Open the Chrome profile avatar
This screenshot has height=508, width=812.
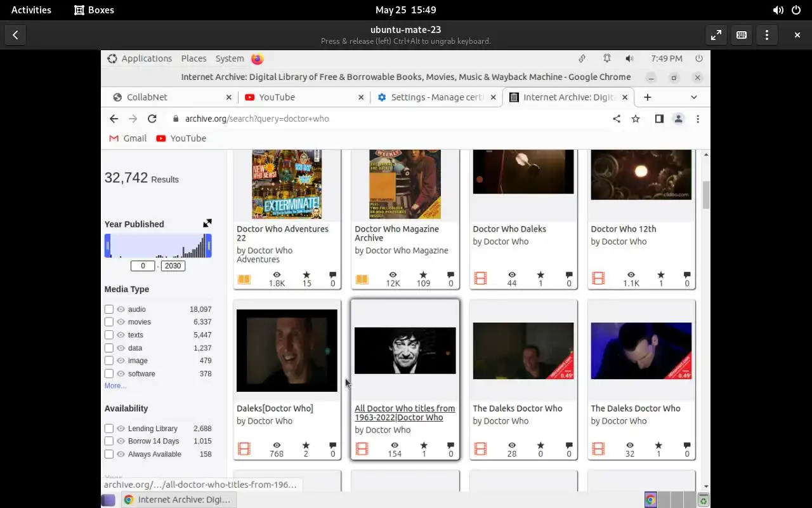678,119
